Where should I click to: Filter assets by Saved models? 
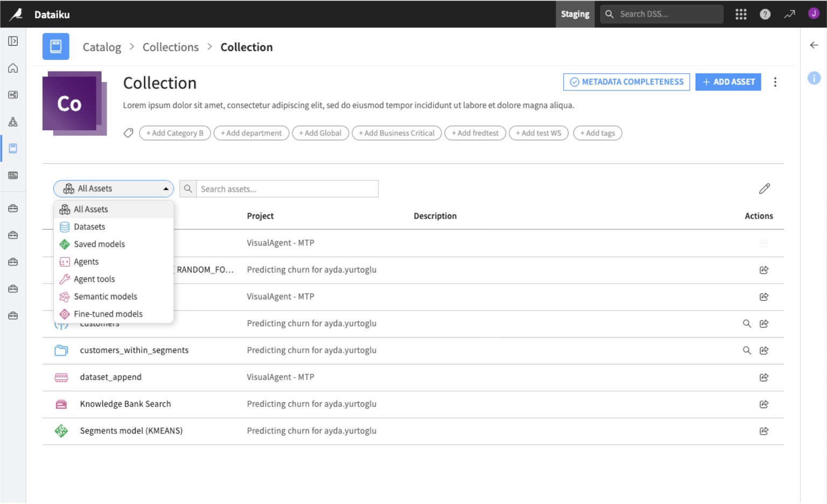(x=114, y=244)
